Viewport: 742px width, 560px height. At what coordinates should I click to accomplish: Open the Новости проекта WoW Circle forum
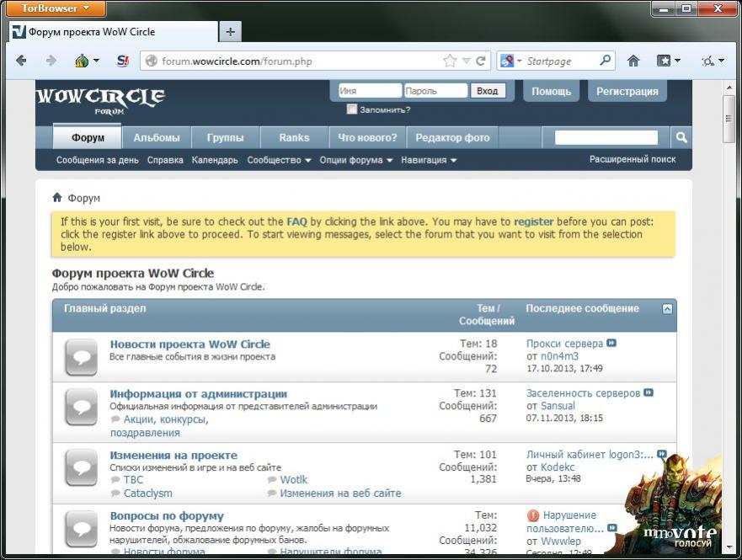(190, 344)
